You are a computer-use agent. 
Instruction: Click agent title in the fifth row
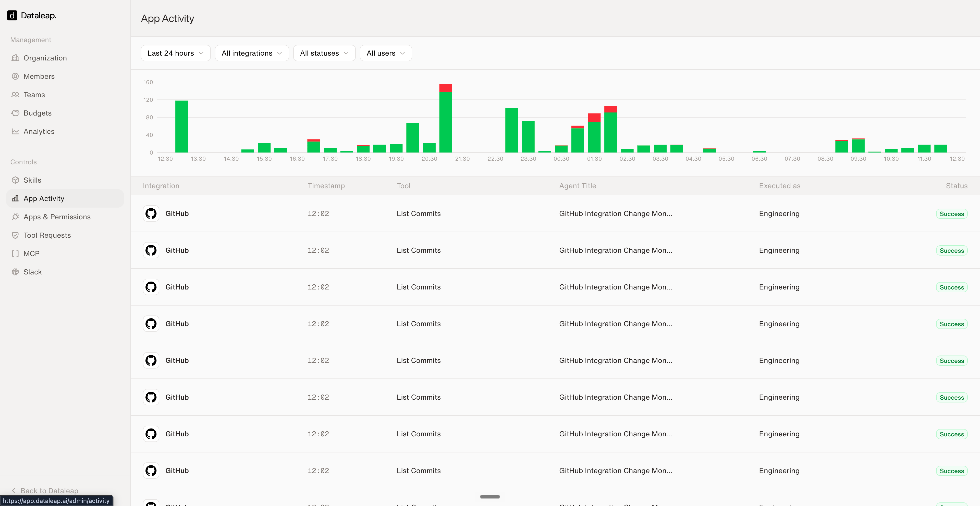616,360
